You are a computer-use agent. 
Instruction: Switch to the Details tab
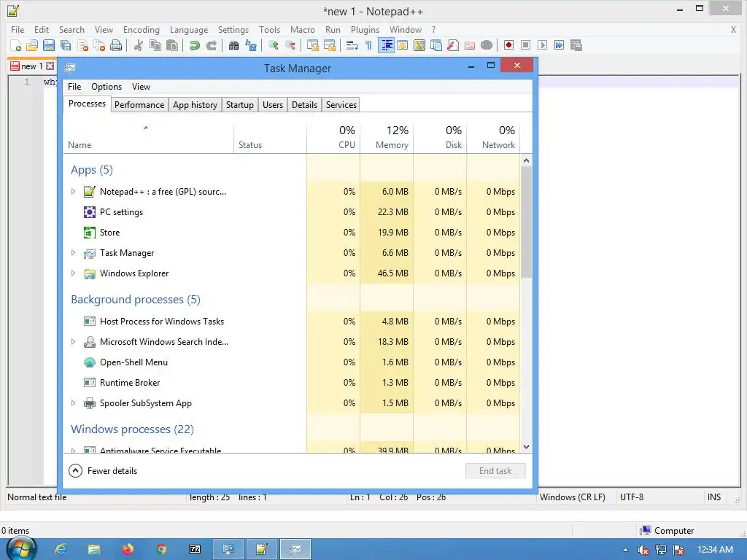point(304,105)
